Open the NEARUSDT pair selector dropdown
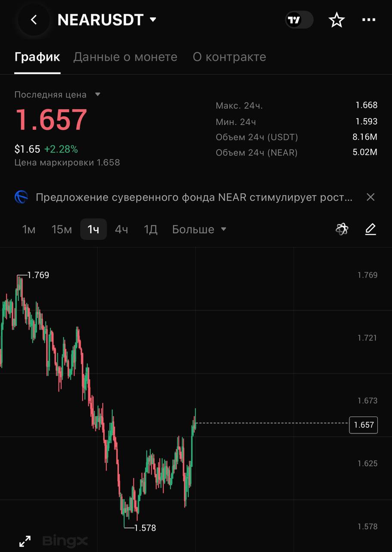This screenshot has width=392, height=552. tap(107, 20)
